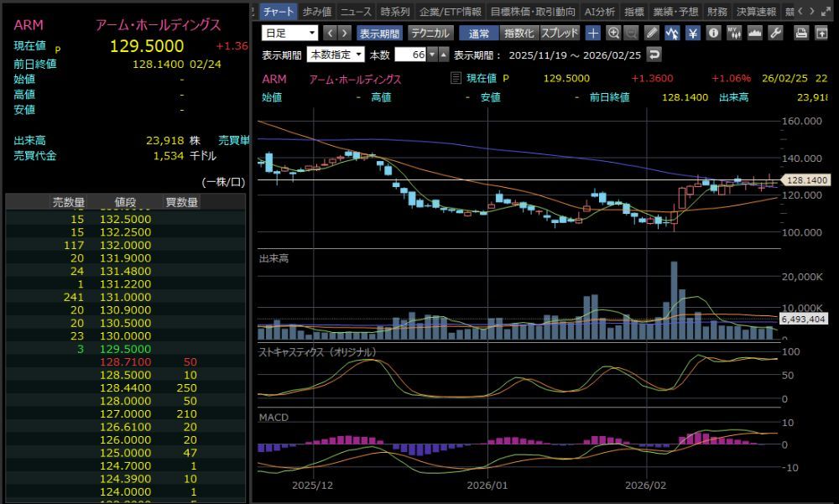839x504 pixels.
Task: Click ask price 132.0000 in order book
Action: pos(125,245)
